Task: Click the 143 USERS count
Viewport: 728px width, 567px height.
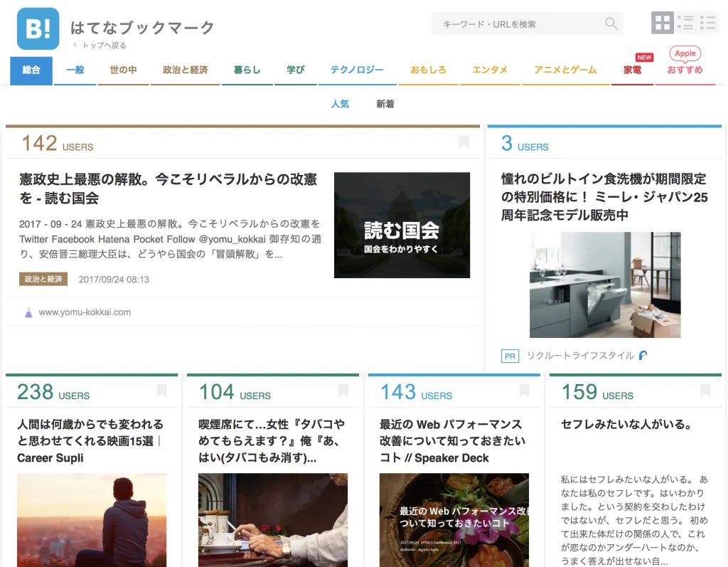Action: tap(416, 392)
